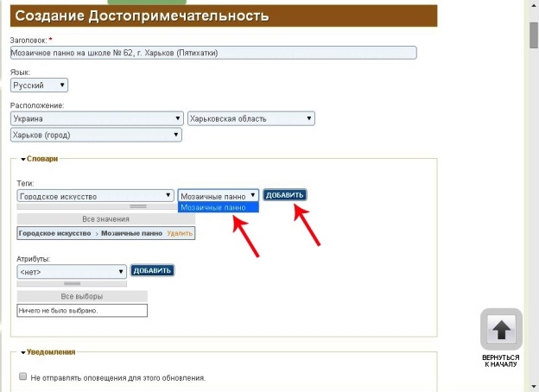This screenshot has height=392, width=539.
Task: Click the Городское искусство › Мозаичные панно entry
Action: (91, 233)
